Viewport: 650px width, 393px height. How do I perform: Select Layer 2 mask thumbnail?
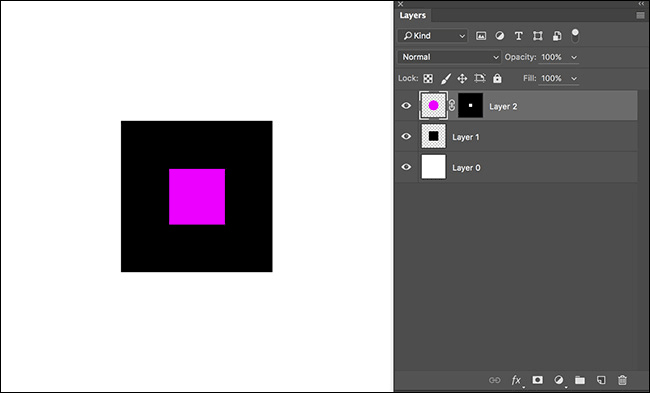471,105
